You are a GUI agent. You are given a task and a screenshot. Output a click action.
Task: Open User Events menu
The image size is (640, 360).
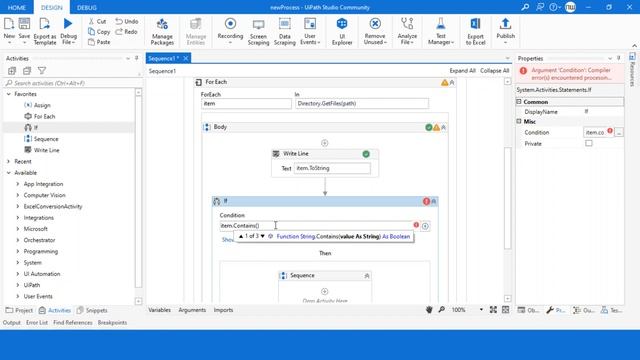pos(310,31)
